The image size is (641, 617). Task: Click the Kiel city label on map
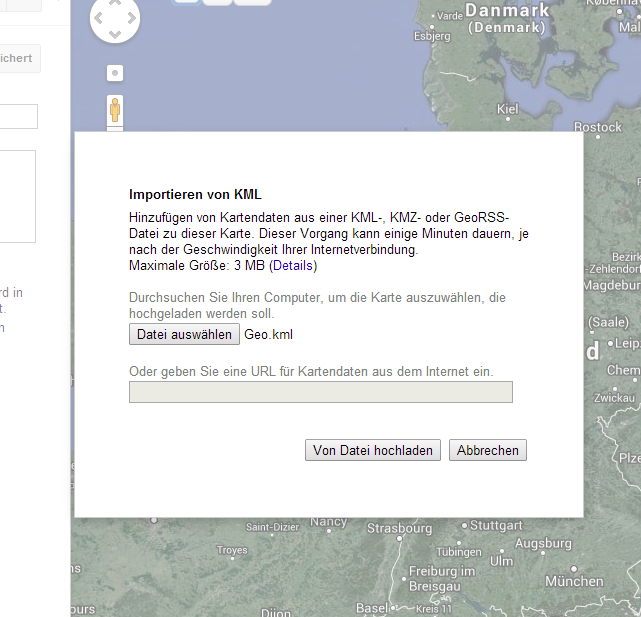click(x=507, y=109)
